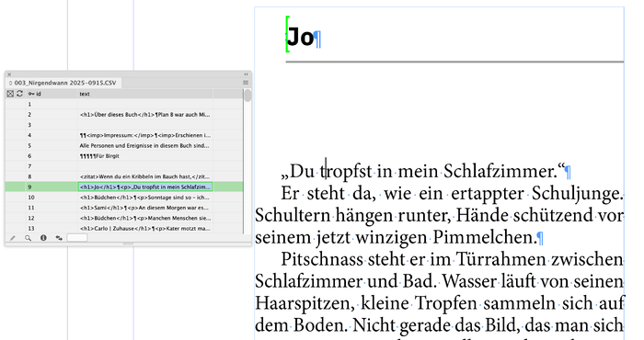Select the cell "<h1>Büdchen</h1>¶<p>Sonntage sind so"
The width and height of the screenshot is (644, 340).
145,198
